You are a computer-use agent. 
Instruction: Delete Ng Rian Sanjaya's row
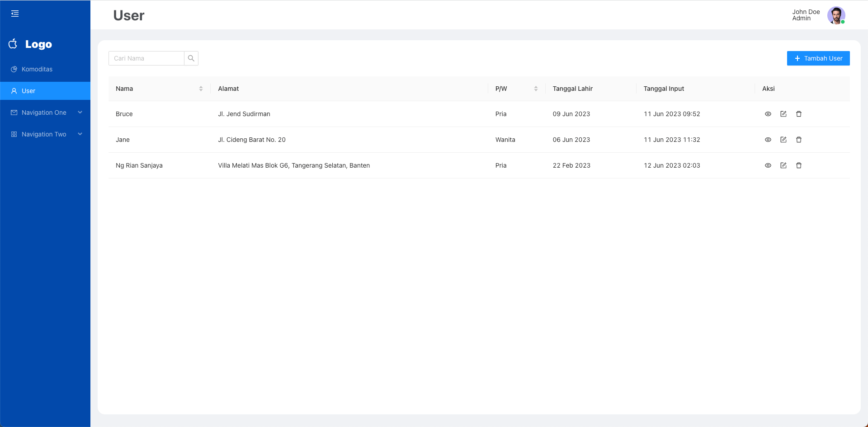pos(799,165)
